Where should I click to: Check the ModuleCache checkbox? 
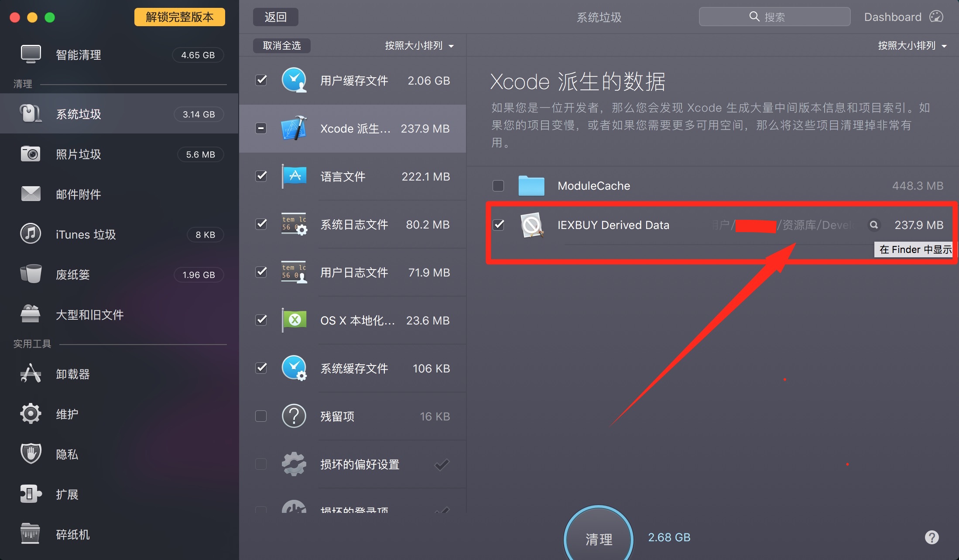[498, 186]
